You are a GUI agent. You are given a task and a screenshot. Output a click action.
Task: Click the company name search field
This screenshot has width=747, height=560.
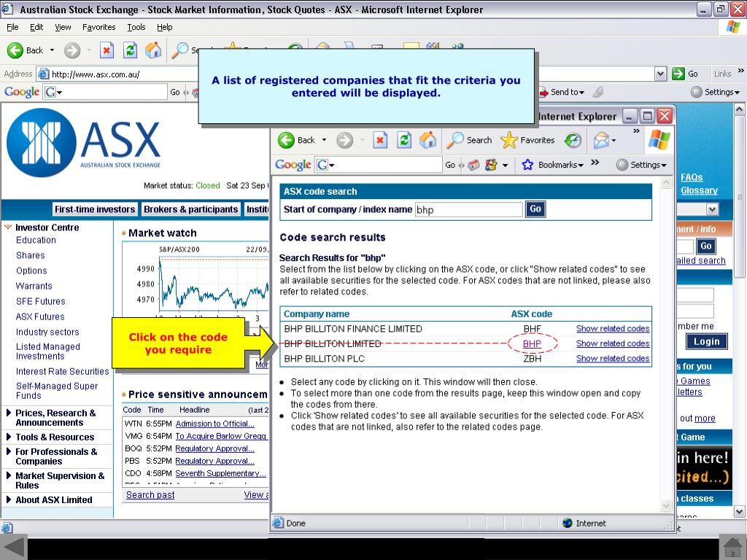[469, 209]
